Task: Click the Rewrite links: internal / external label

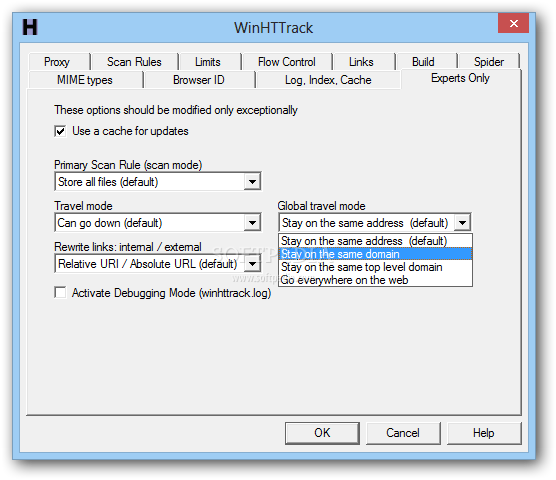Action: pyautogui.click(x=128, y=247)
